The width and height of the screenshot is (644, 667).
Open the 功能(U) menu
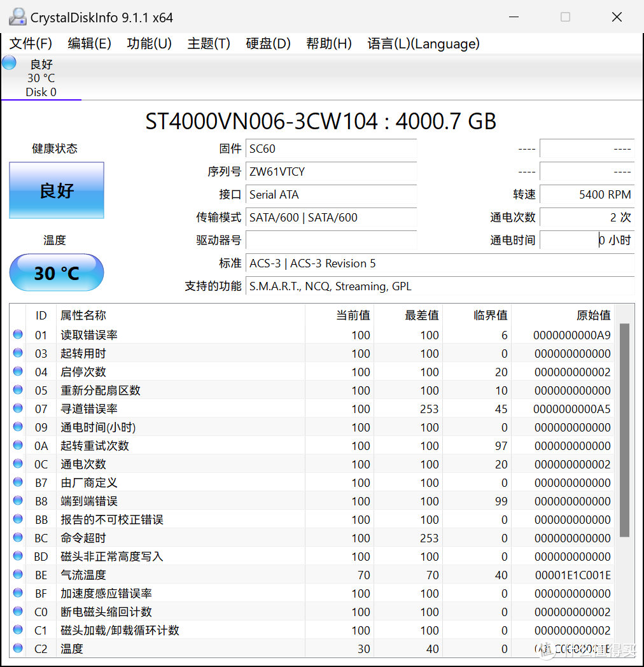(x=148, y=43)
